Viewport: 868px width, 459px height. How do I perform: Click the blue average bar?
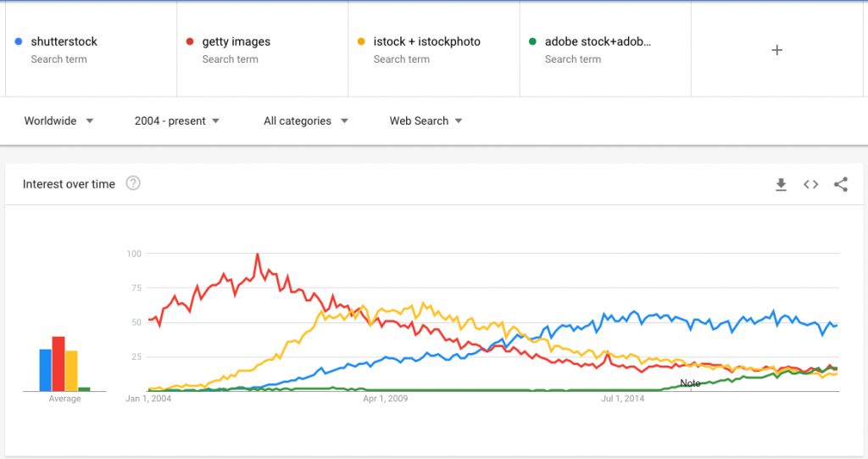[x=46, y=370]
